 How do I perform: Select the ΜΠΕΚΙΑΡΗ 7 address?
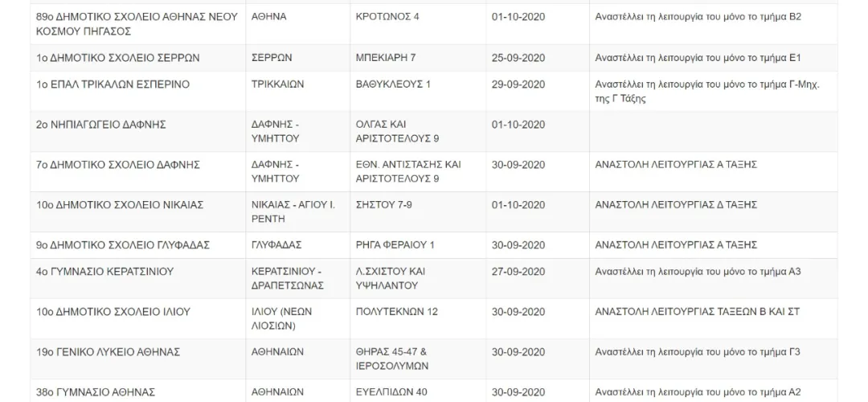coord(386,58)
